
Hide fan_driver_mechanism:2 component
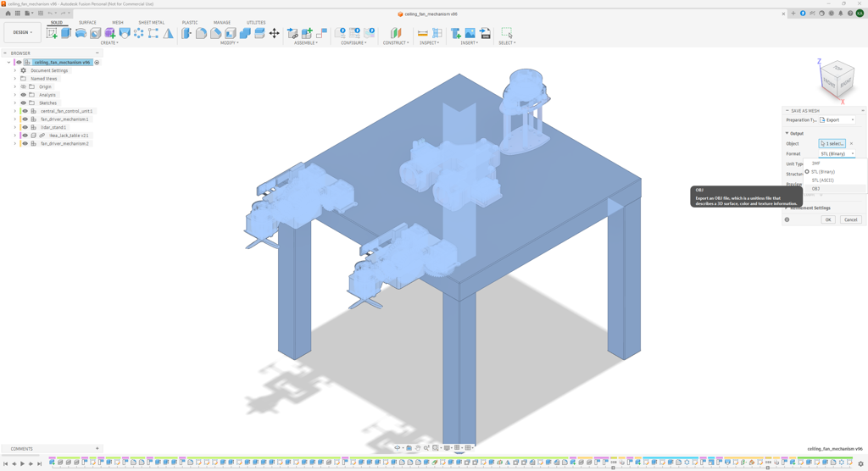click(25, 144)
